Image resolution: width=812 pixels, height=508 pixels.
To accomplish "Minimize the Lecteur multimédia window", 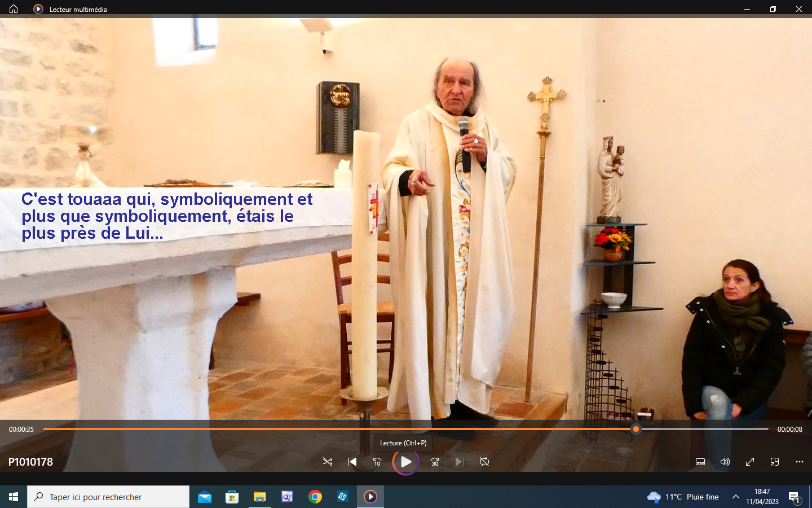I will pos(747,9).
